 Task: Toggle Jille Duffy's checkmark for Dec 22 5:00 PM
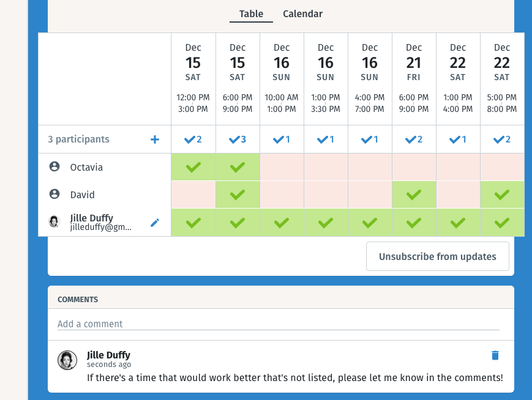502,223
